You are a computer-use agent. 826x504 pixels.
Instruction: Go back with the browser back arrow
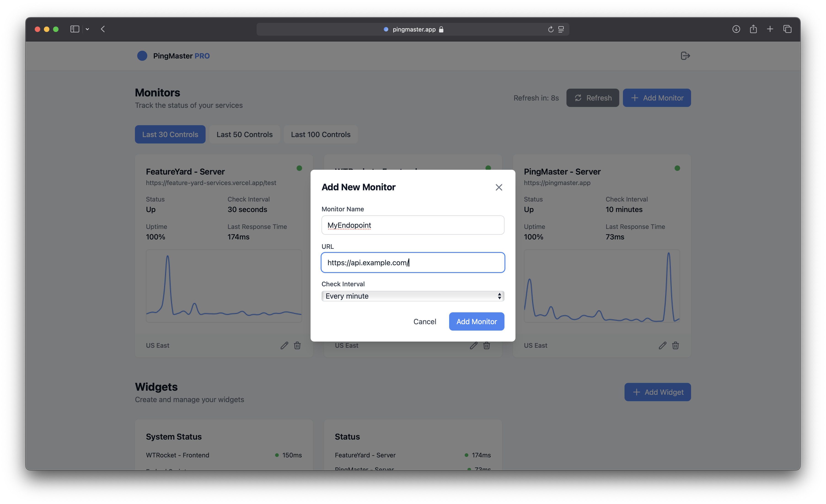click(103, 29)
